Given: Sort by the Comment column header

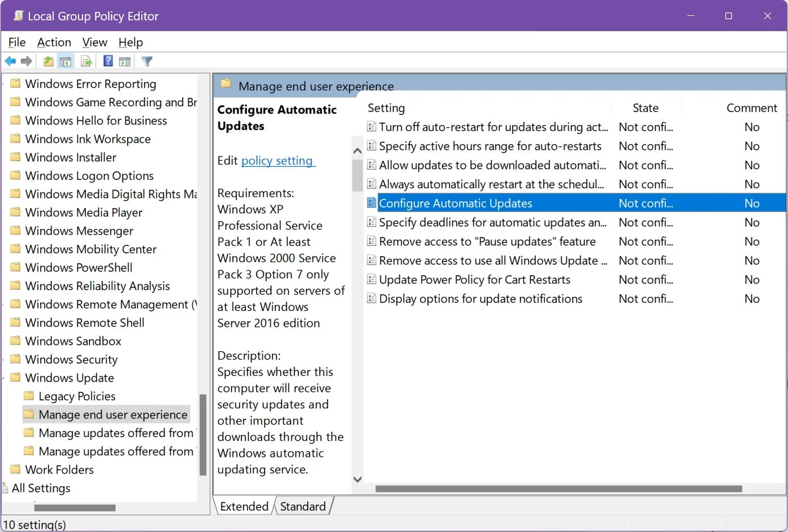Looking at the screenshot, I should coord(751,108).
